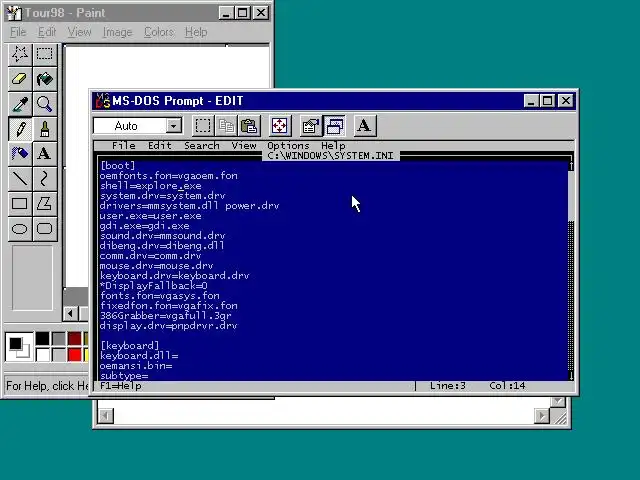Click the foreground/background color indicator in Paint
Screen dimensions: 640x480
click(19, 347)
